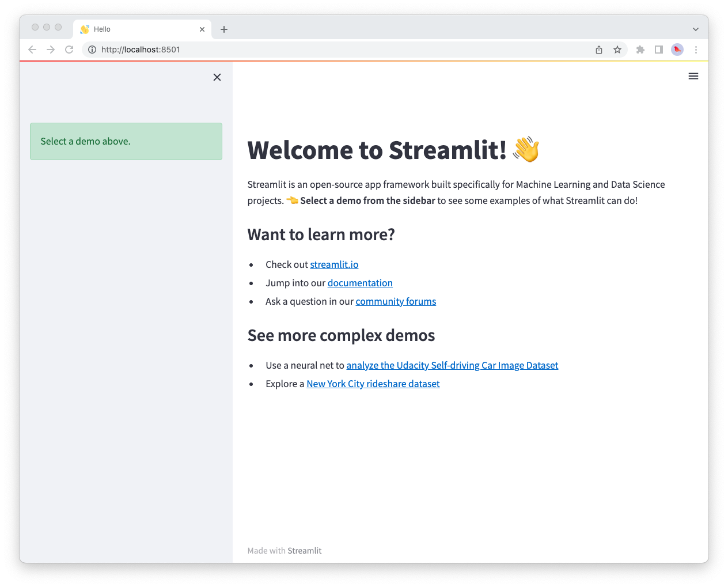Open the documentation link
The image size is (728, 587).
360,283
